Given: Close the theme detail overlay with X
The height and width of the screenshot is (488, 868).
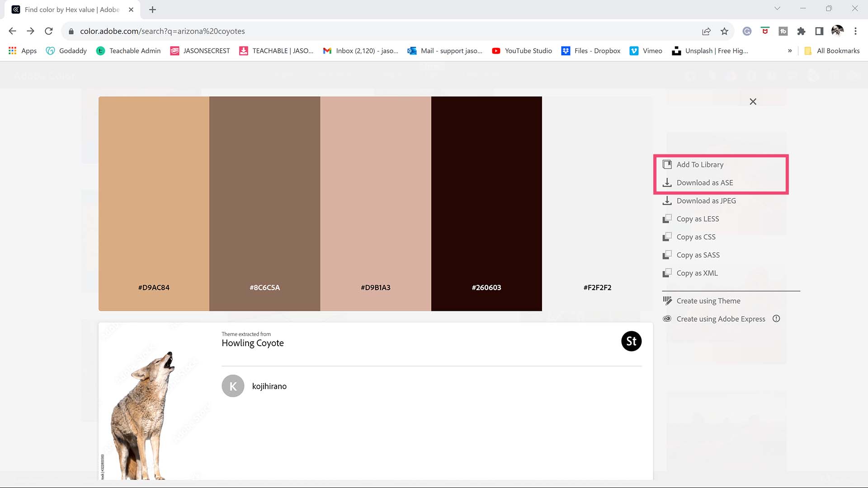Looking at the screenshot, I should (753, 102).
